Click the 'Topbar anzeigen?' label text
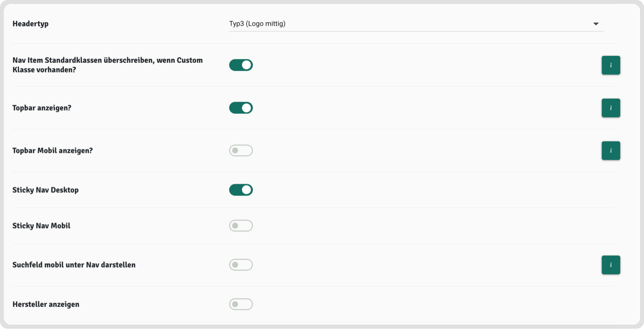 tap(42, 108)
